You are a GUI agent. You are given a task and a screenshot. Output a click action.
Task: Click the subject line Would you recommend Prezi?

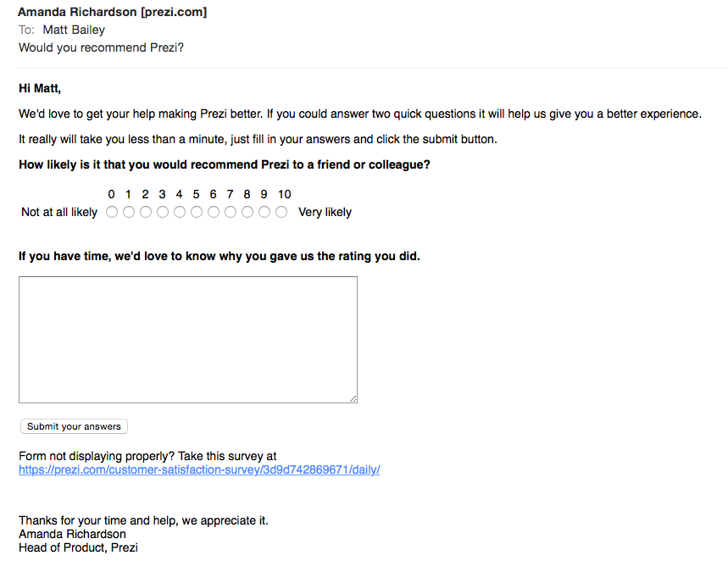point(101,47)
